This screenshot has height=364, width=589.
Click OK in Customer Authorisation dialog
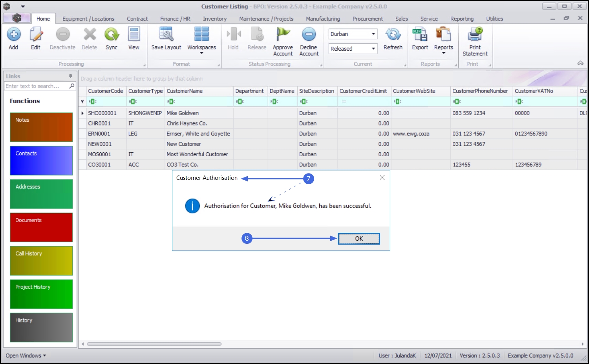(359, 239)
